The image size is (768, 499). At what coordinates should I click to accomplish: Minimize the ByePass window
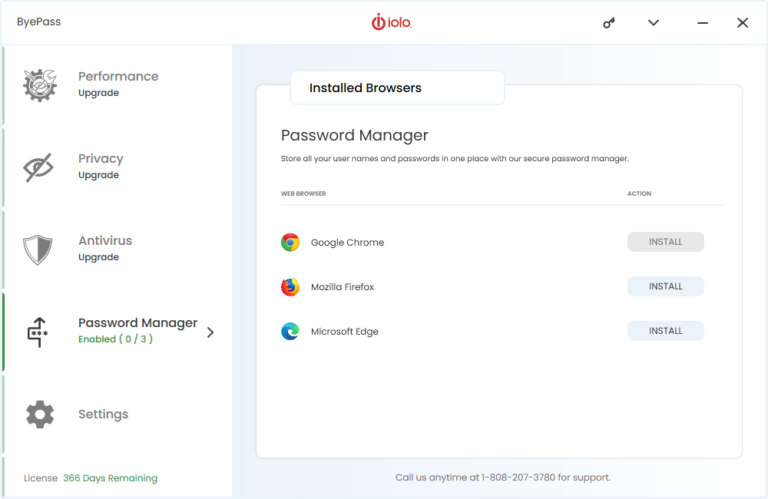click(702, 23)
